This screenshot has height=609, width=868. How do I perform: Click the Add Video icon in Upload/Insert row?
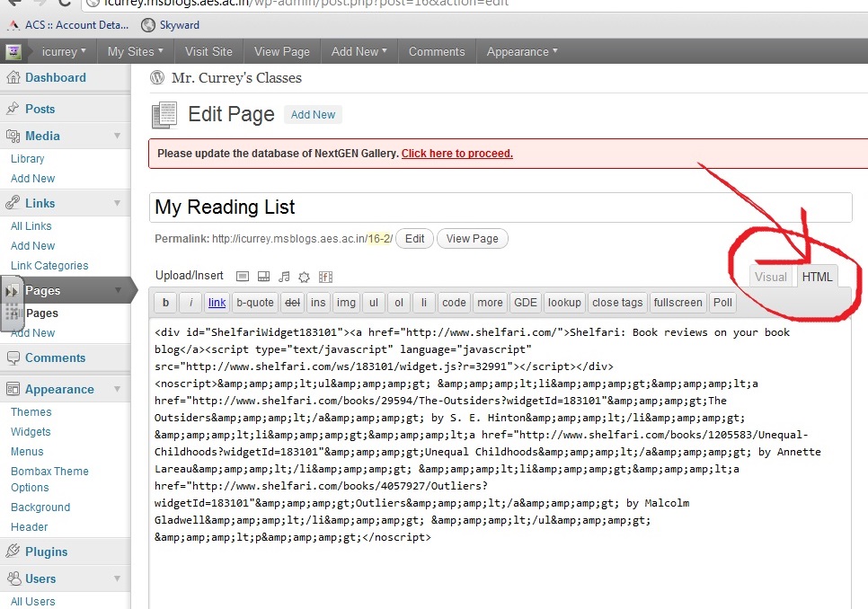pyautogui.click(x=263, y=277)
